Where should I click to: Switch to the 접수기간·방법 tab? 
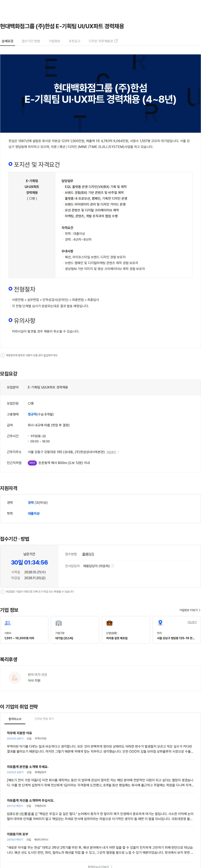(31, 41)
